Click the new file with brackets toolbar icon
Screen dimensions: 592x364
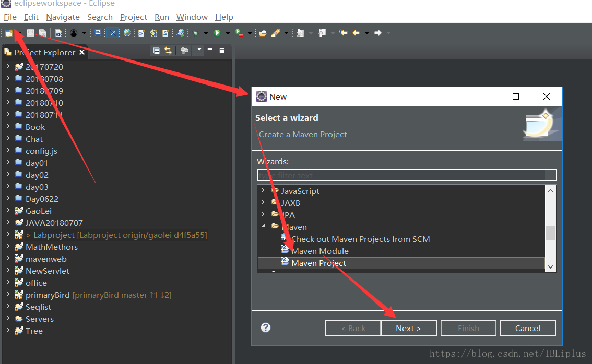[141, 33]
